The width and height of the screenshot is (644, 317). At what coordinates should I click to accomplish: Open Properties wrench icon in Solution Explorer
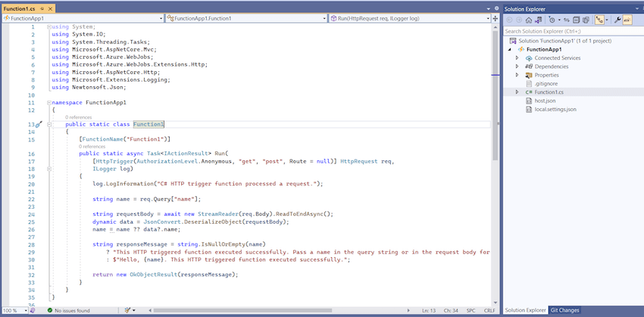[x=617, y=20]
